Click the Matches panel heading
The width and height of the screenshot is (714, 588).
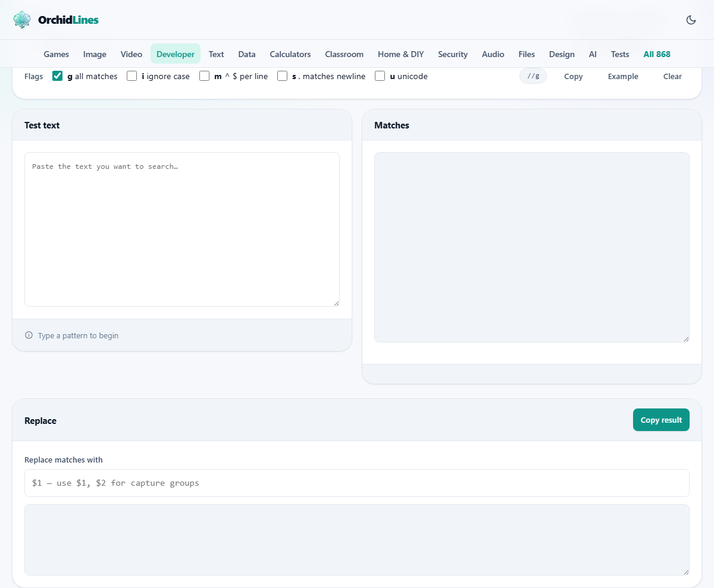[x=392, y=125]
